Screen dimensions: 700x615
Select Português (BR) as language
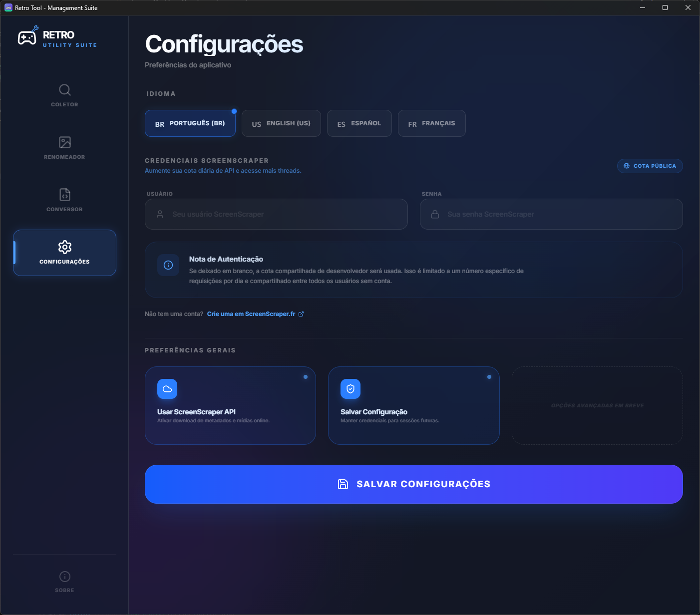tap(190, 123)
